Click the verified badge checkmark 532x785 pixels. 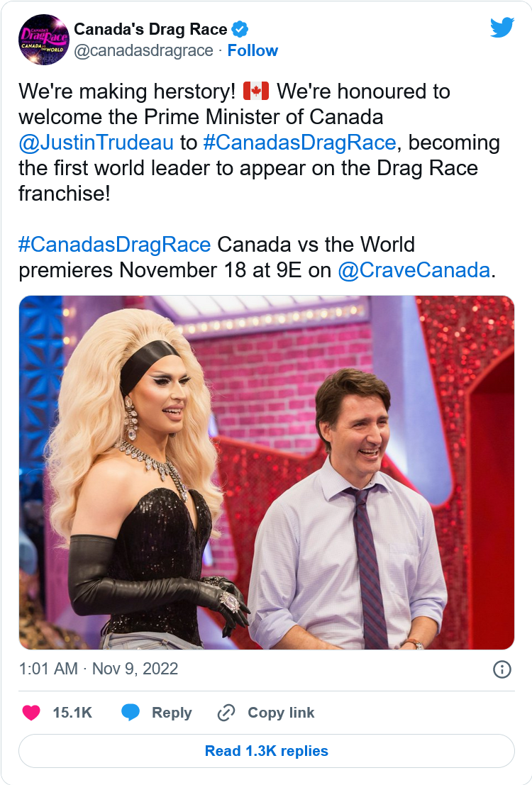240,29
